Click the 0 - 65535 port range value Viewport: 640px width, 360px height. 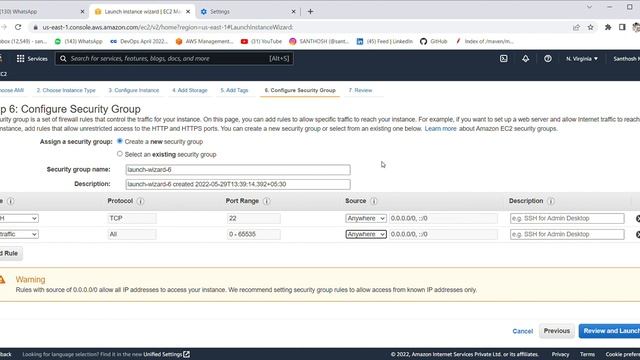point(253,234)
